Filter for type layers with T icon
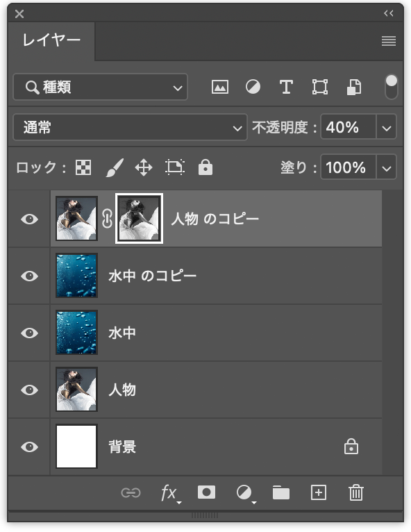The image size is (411, 532). tap(286, 87)
